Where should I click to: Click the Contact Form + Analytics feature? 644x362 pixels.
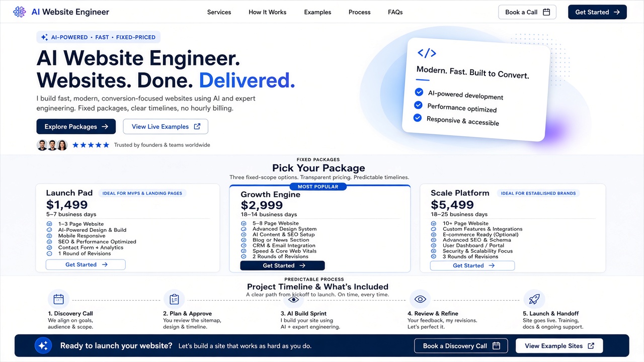91,247
